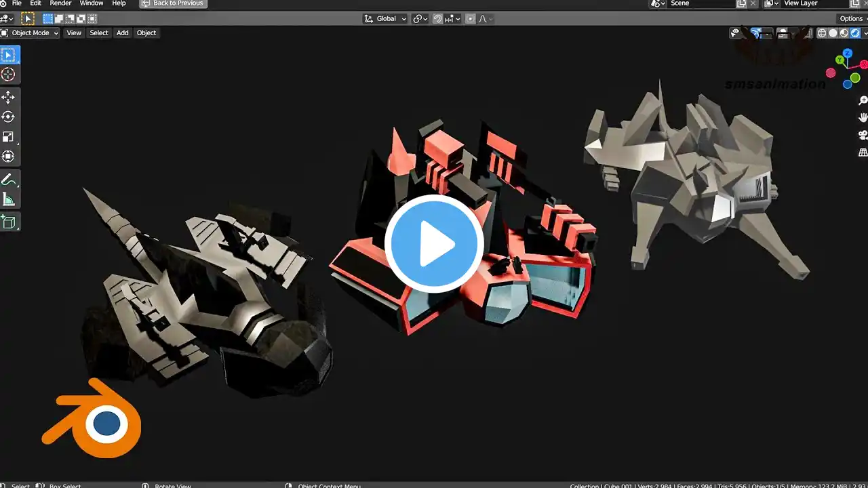Image resolution: width=868 pixels, height=488 pixels.
Task: Open the editor type dropdown
Action: click(x=7, y=19)
